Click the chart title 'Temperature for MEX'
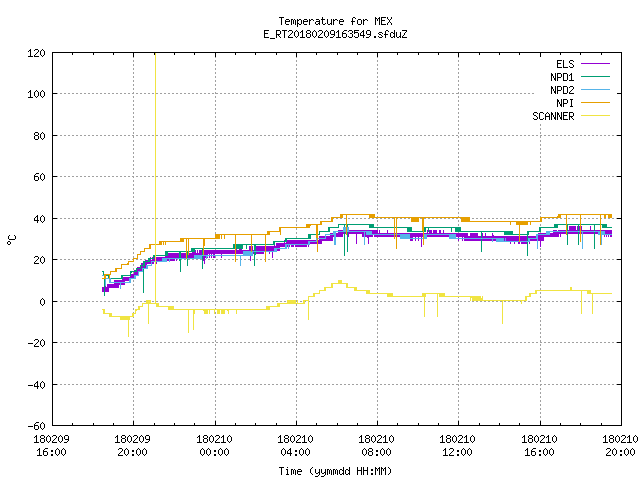This screenshot has width=640, height=480. click(335, 21)
